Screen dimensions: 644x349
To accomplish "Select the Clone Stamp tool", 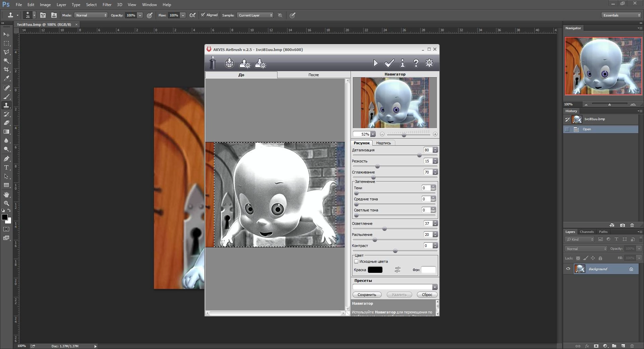I will tap(6, 105).
